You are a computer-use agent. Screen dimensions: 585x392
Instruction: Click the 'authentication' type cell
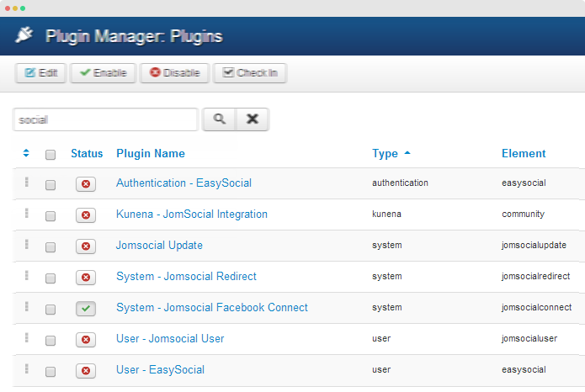tap(400, 183)
